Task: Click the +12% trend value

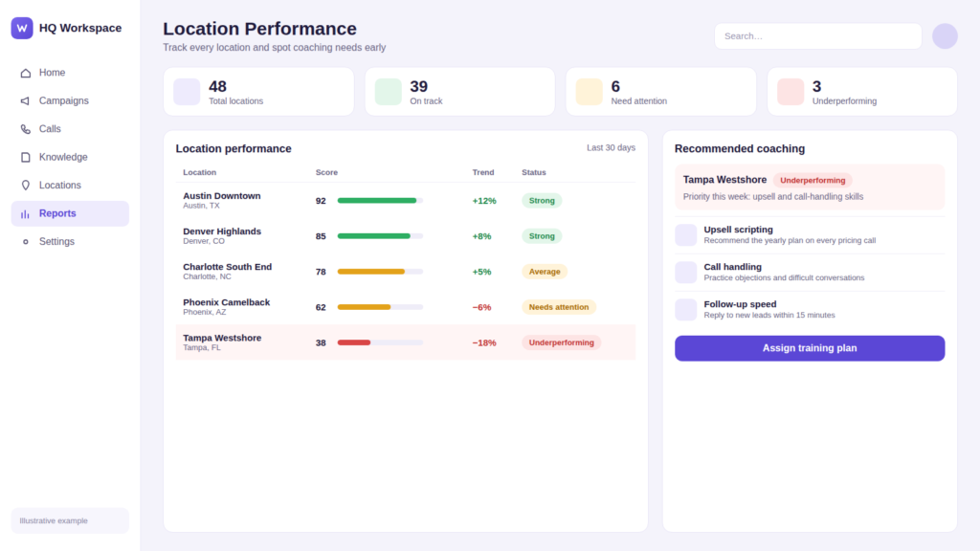Action: (x=483, y=201)
